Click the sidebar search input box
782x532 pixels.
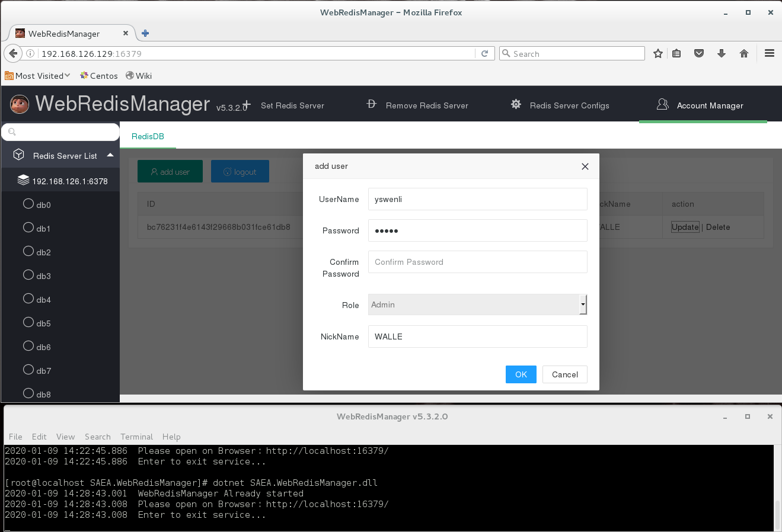[x=60, y=132]
